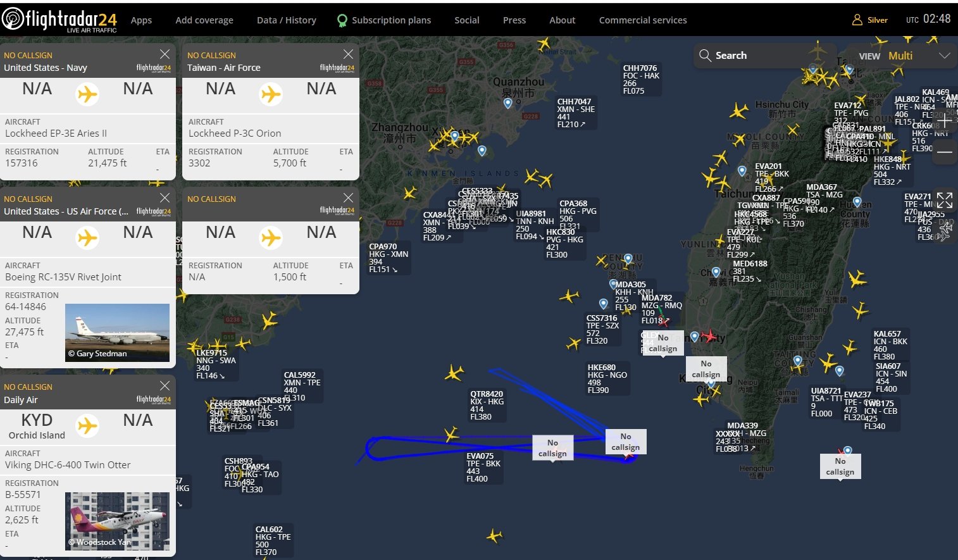Click the plane icon in the Rivet Joint card
958x560 pixels.
[87, 238]
